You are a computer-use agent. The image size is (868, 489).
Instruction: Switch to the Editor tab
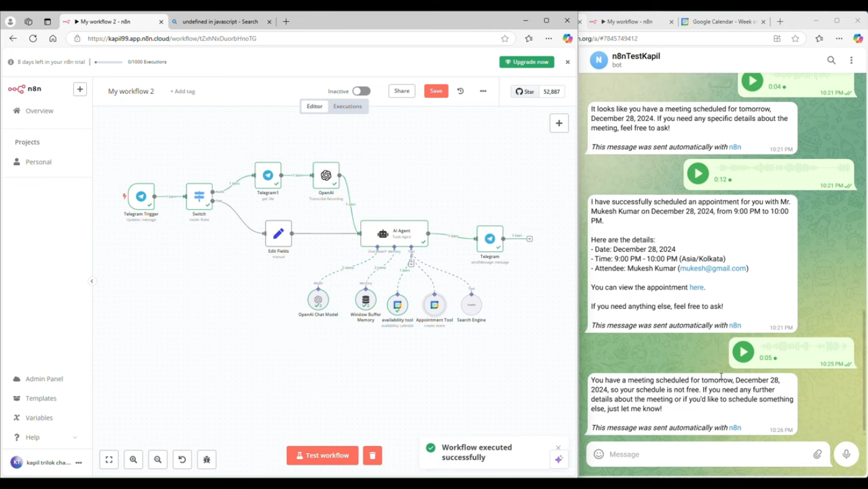[314, 106]
